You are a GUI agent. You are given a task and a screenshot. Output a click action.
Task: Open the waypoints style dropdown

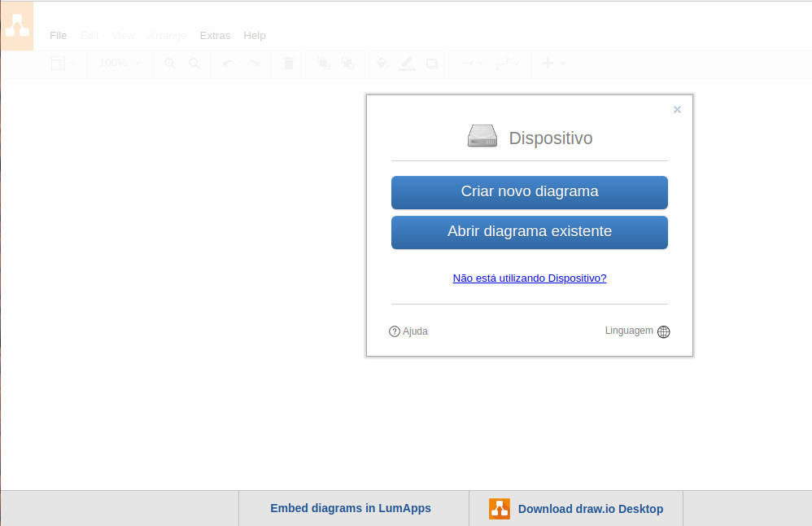[508, 64]
